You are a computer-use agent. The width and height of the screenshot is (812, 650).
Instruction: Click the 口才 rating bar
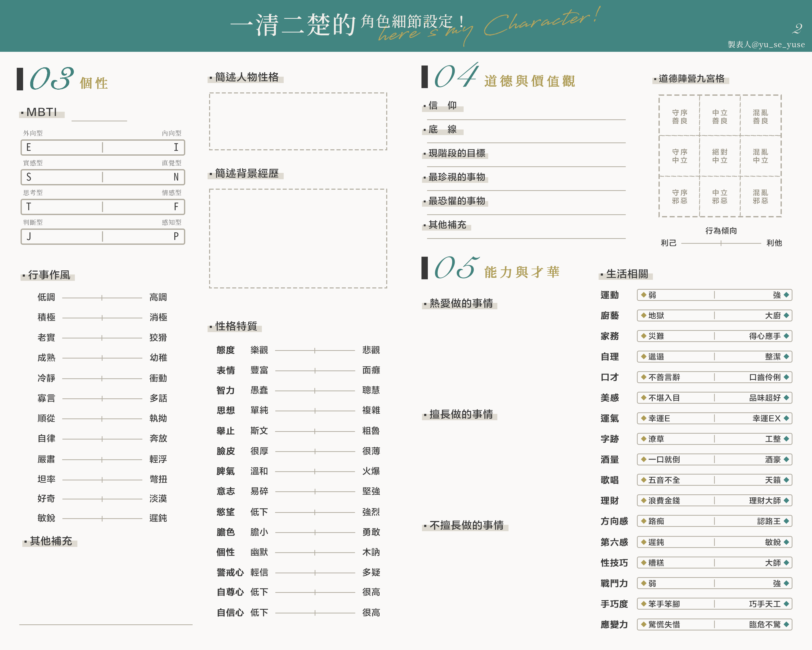click(715, 377)
